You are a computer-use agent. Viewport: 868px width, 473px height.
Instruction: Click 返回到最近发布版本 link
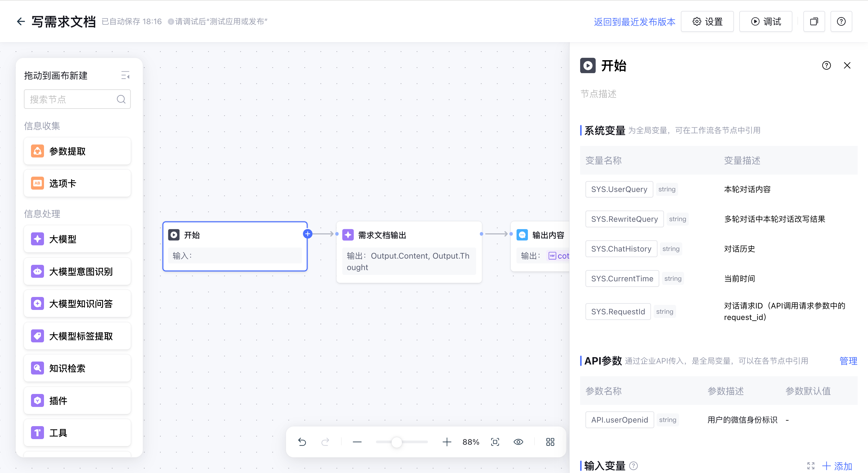coord(634,22)
